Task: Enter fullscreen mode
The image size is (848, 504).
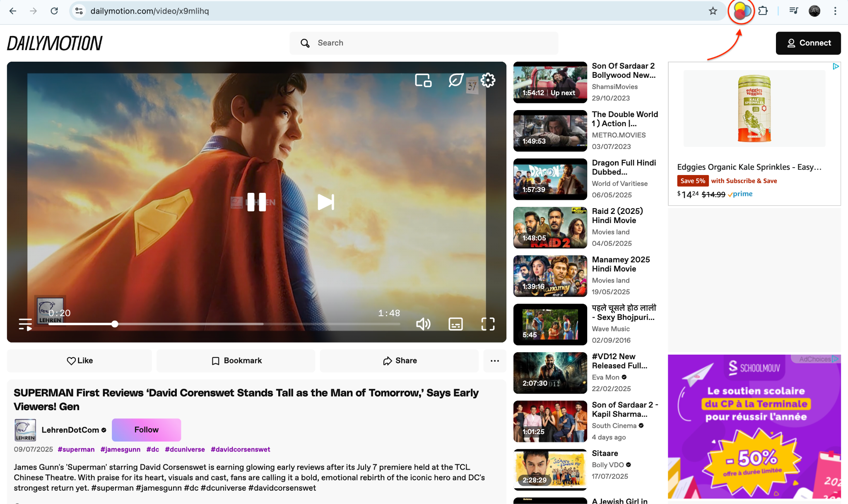Action: (488, 324)
